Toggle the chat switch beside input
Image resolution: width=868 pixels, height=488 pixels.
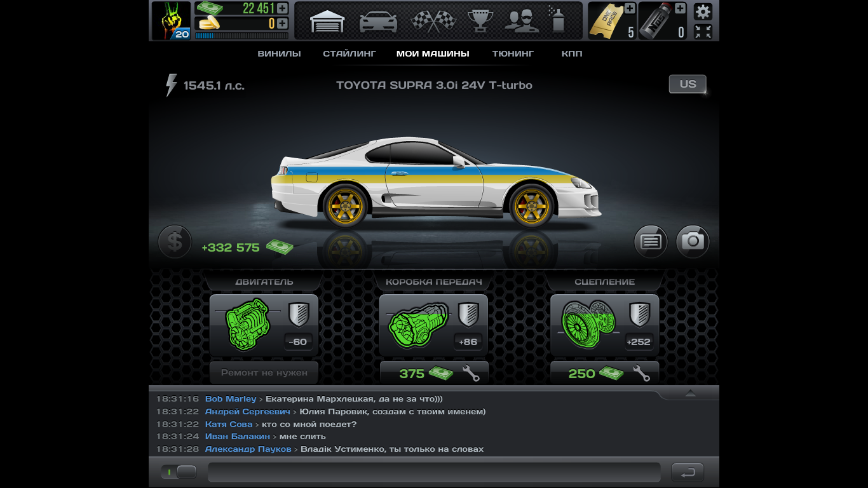pos(179,472)
